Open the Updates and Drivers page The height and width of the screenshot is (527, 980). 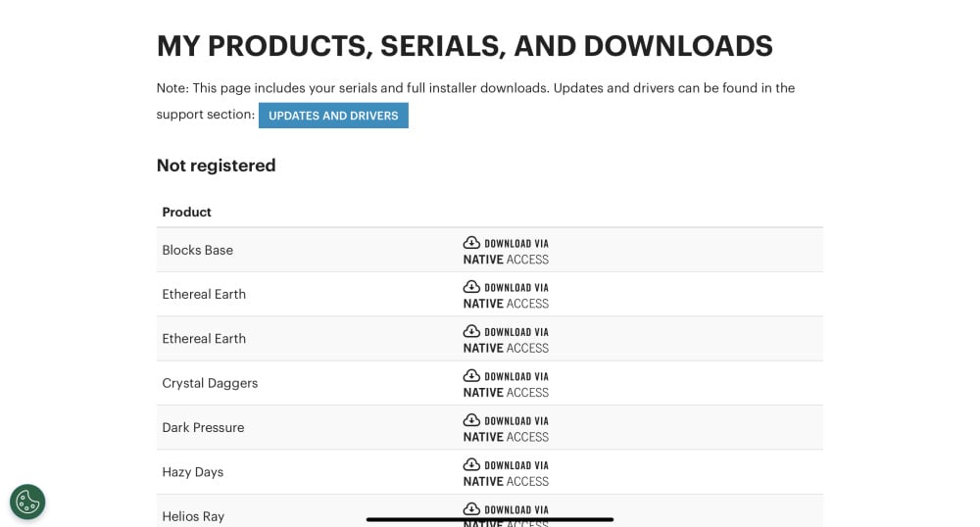tap(333, 116)
